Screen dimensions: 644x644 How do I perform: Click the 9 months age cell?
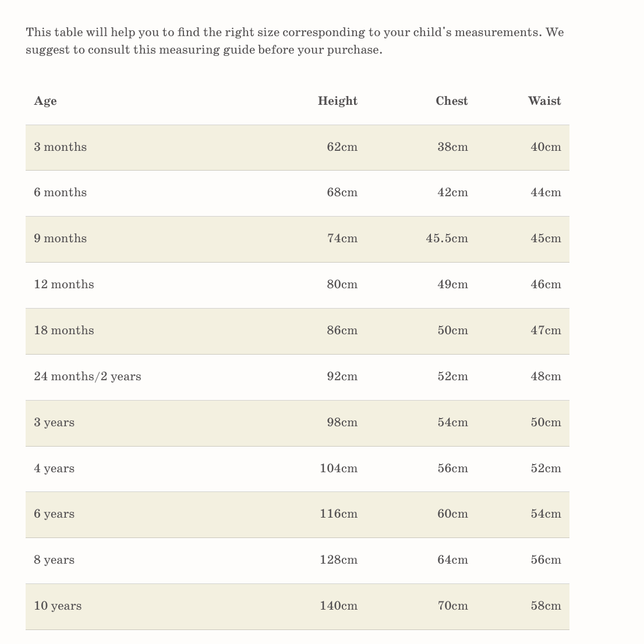pos(60,239)
